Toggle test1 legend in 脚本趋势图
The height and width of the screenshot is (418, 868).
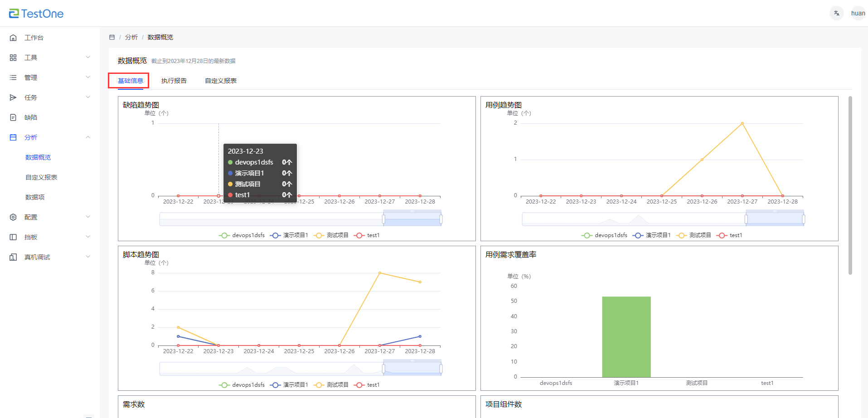click(368, 385)
